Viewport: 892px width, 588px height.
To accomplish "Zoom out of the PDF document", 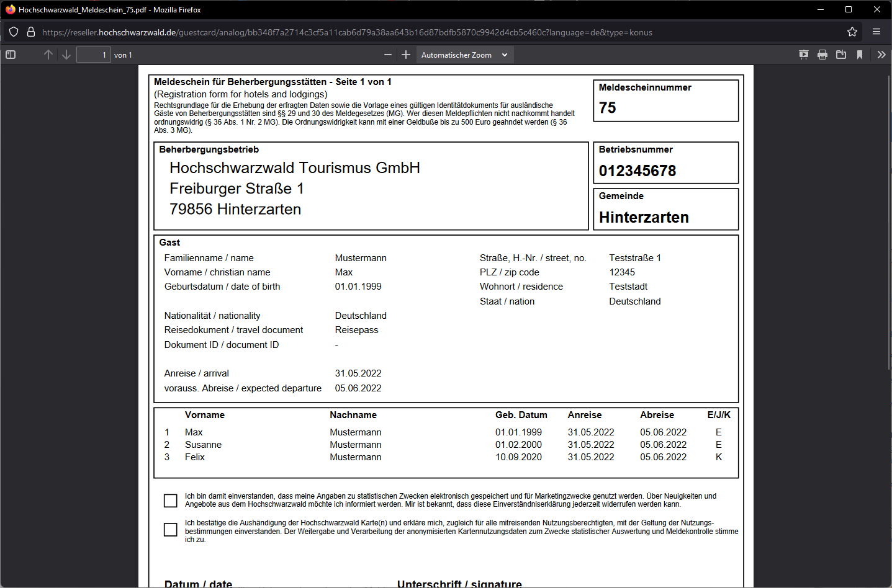I will 388,55.
